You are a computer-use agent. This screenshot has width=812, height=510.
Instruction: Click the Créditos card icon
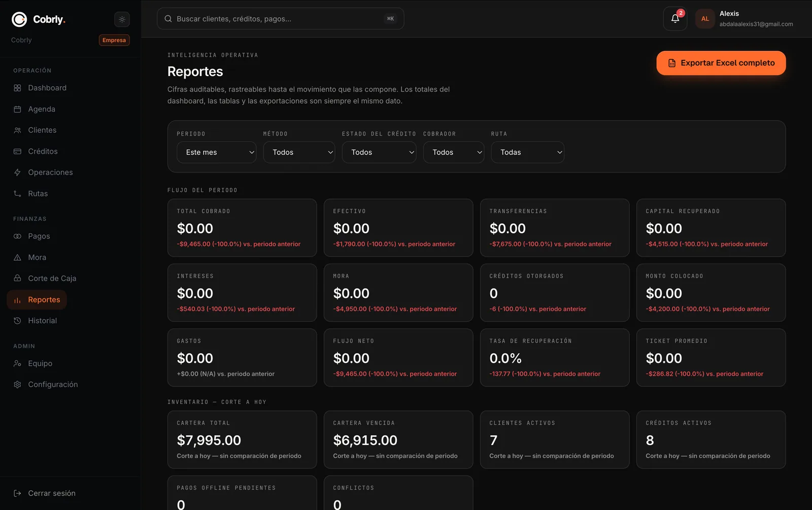17,151
